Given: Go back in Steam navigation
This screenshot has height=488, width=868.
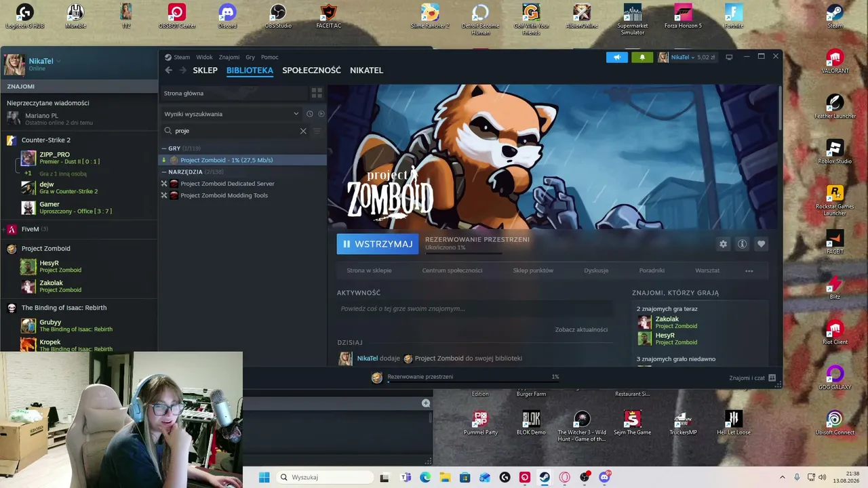Looking at the screenshot, I should tap(169, 70).
